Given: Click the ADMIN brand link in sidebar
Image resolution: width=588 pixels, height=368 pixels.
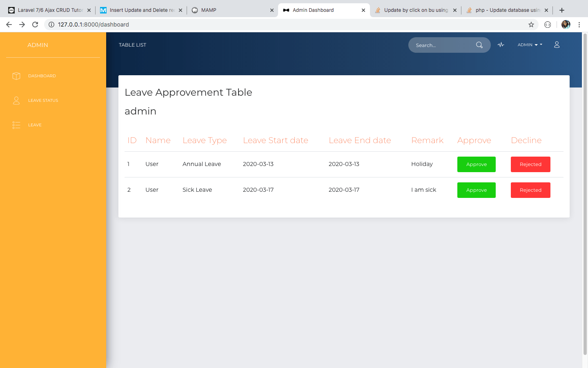Looking at the screenshot, I should pos(38,45).
